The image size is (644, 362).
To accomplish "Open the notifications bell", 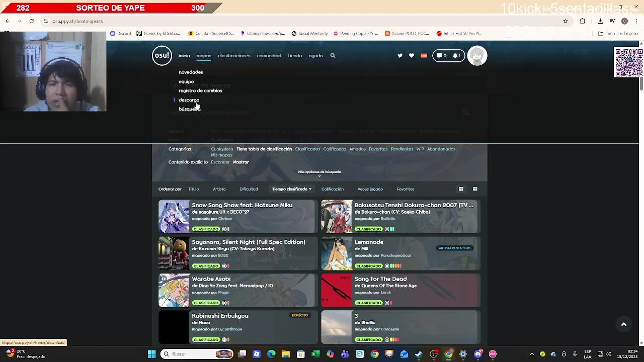I will pos(457,56).
